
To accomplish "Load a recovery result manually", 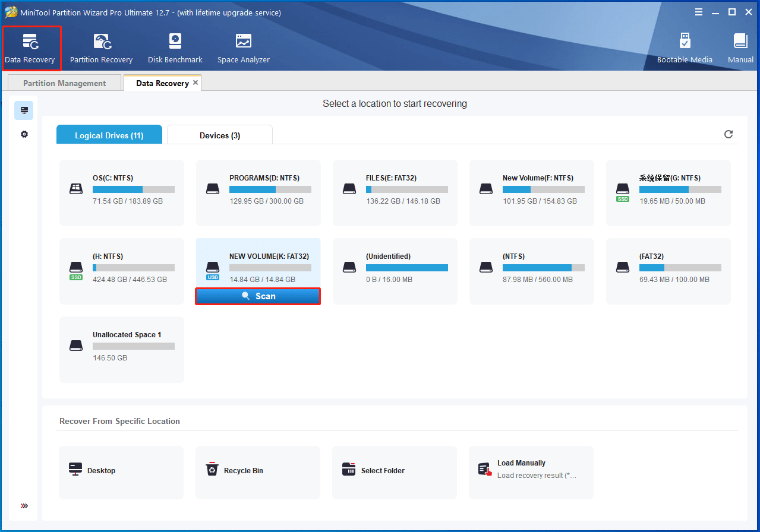I will (x=531, y=471).
